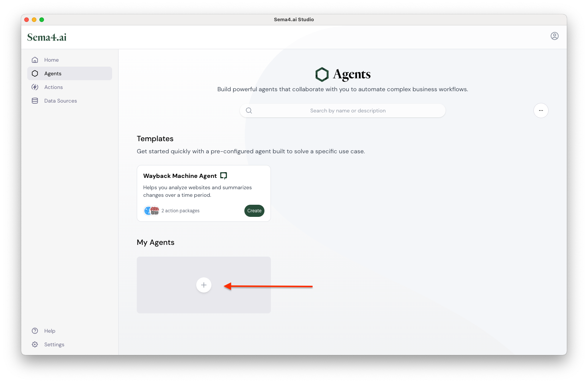588x383 pixels.
Task: Click the search magnifier icon
Action: [x=249, y=111]
